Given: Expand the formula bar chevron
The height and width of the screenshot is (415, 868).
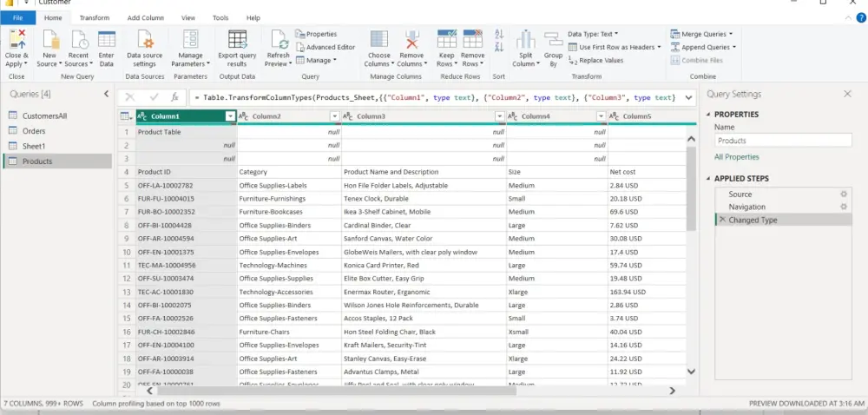Looking at the screenshot, I should tap(688, 97).
